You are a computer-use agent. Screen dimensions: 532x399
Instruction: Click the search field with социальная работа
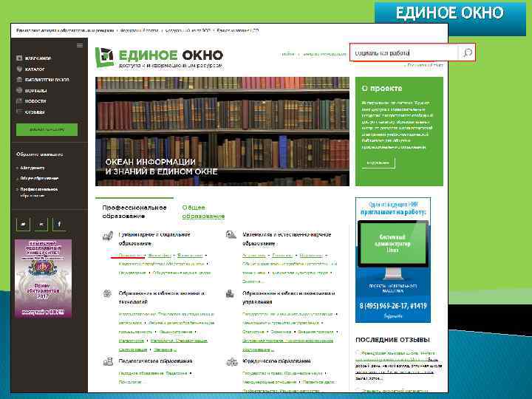click(x=404, y=52)
